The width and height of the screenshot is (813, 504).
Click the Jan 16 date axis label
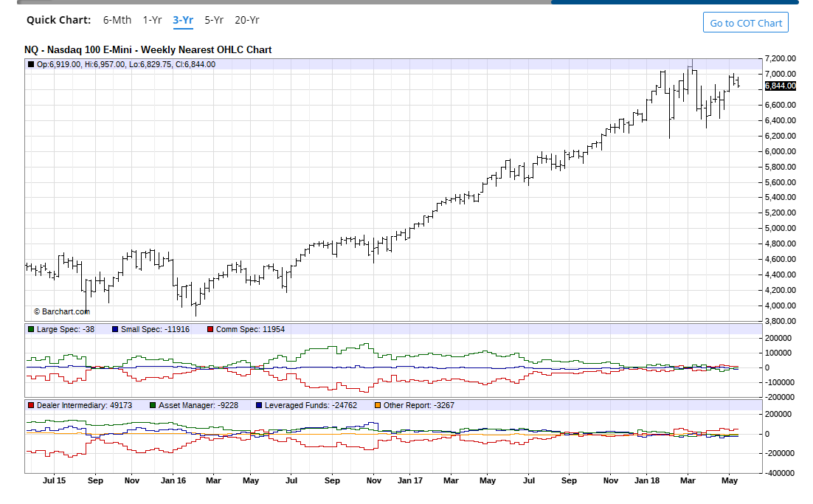point(173,480)
